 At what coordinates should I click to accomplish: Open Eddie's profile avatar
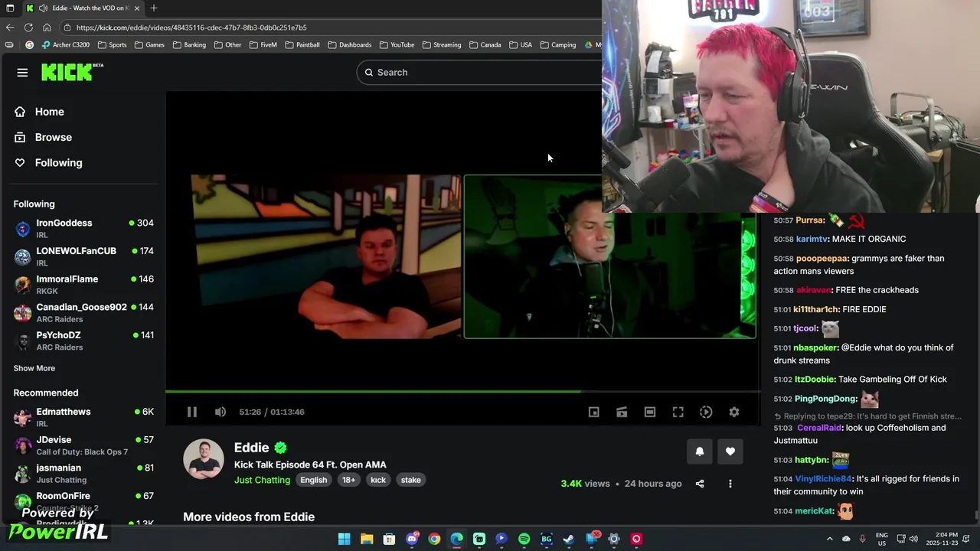click(204, 459)
